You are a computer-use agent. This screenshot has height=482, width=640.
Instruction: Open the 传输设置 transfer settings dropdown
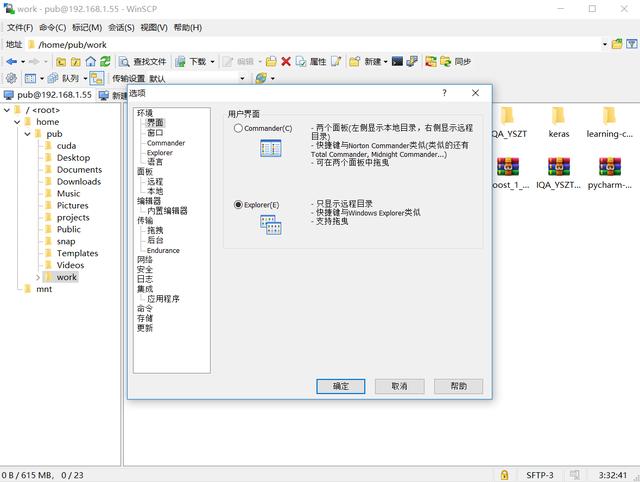point(242,78)
